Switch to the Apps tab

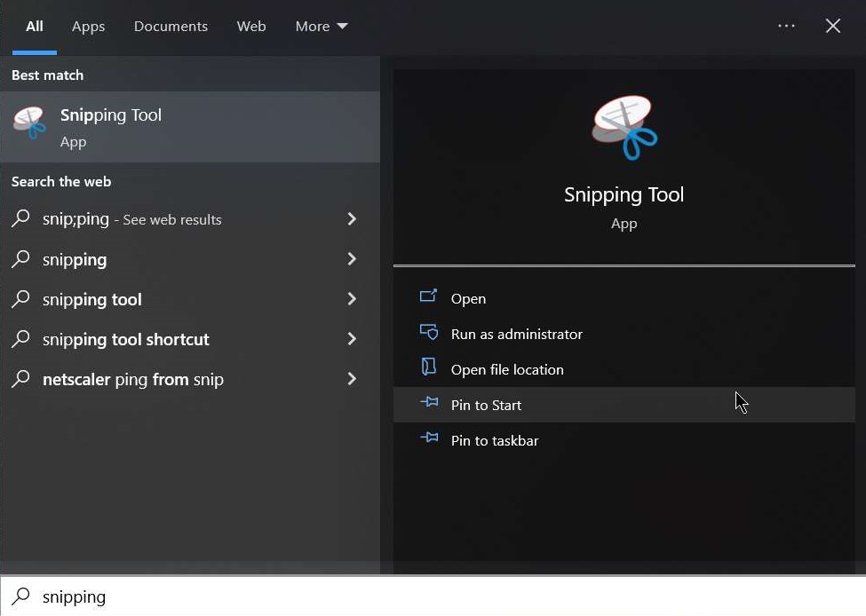[x=88, y=27]
